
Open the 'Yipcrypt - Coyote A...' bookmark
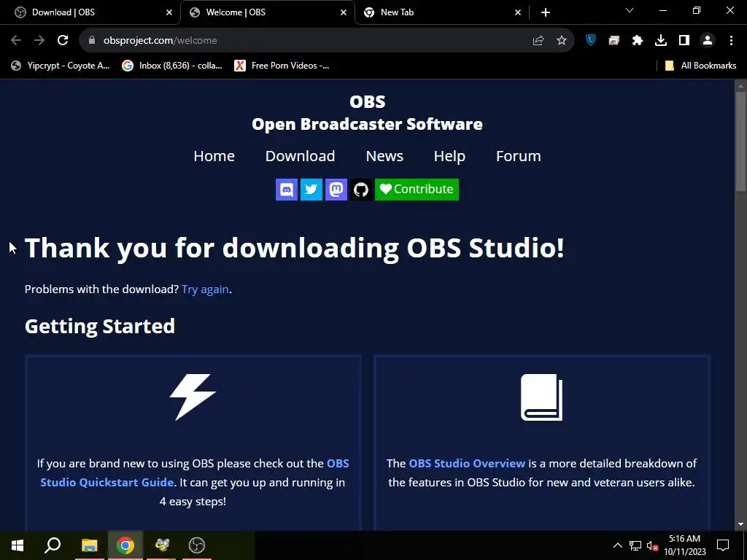click(61, 66)
